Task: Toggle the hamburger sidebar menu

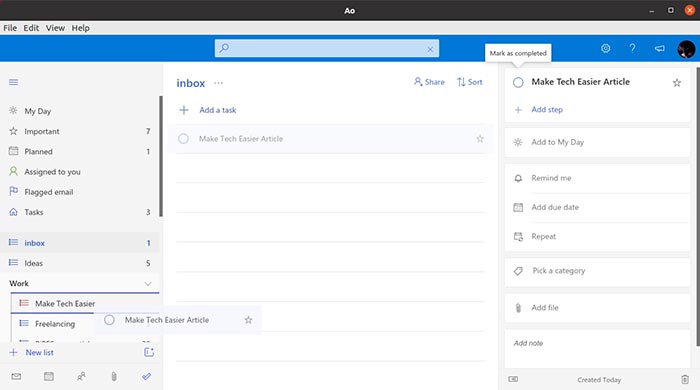Action: [13, 82]
